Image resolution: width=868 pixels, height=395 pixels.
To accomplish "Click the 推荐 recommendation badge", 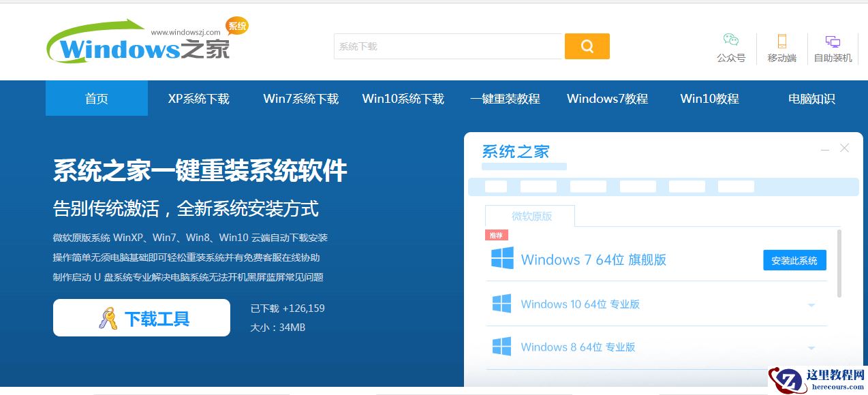I will (x=497, y=234).
